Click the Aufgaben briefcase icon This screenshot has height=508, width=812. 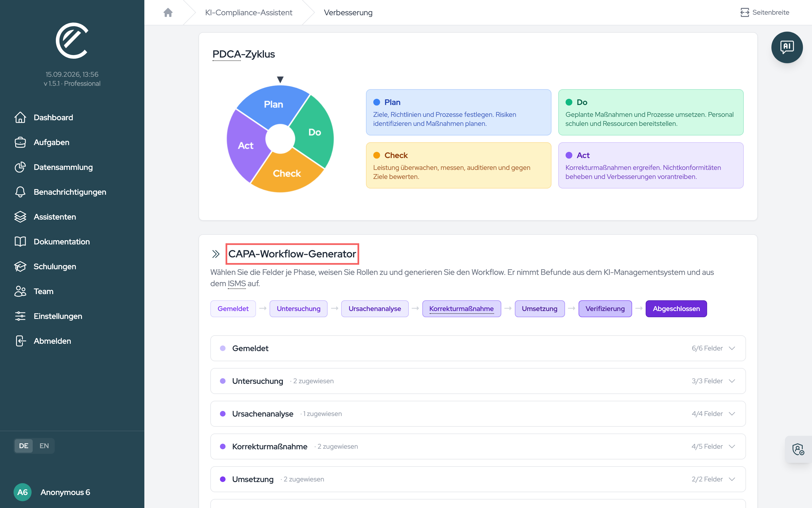pyautogui.click(x=20, y=142)
